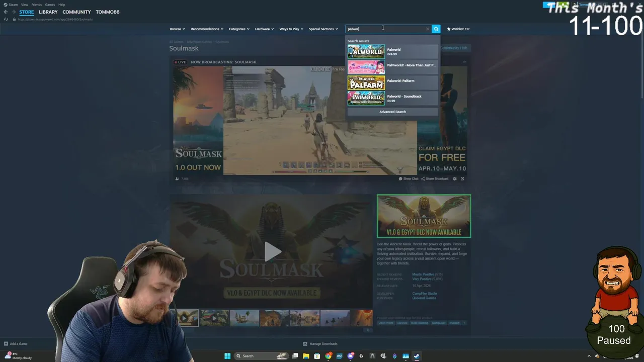This screenshot has width=644, height=362.
Task: Click the page URL in address bar
Action: coord(55,19)
